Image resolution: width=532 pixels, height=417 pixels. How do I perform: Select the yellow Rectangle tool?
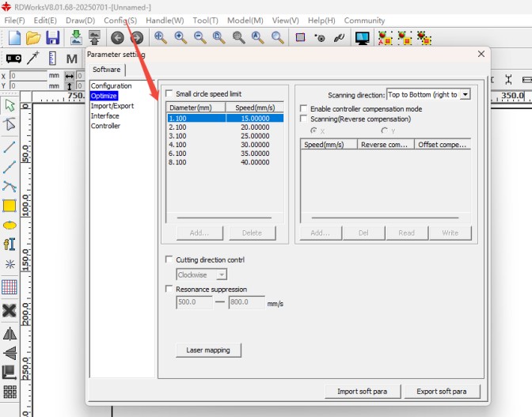click(x=9, y=206)
